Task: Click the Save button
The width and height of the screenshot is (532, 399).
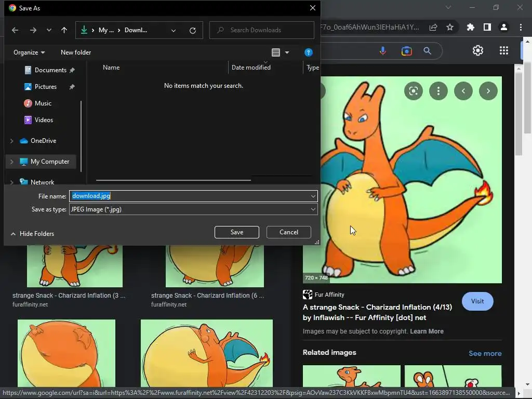Action: click(x=237, y=232)
